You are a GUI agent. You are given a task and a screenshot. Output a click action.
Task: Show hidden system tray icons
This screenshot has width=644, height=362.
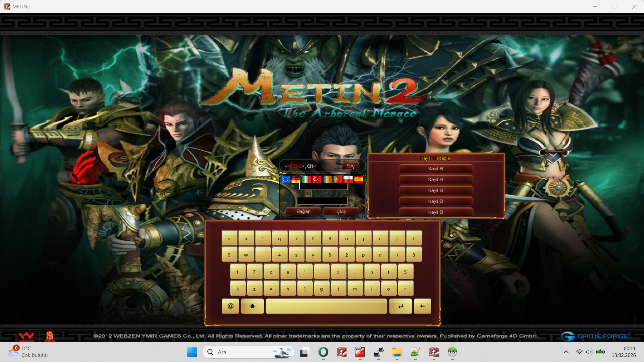pos(566,352)
